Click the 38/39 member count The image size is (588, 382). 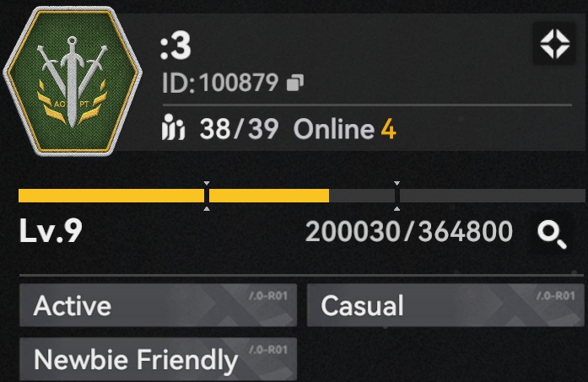coord(239,129)
